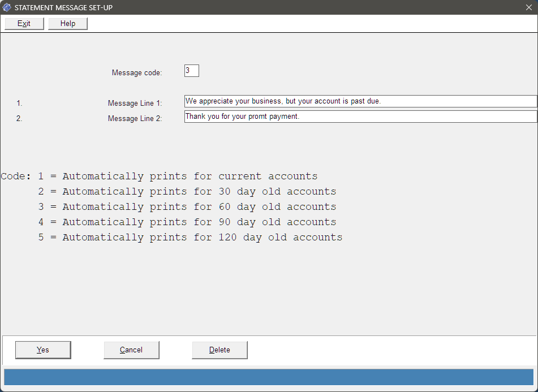538x392 pixels.
Task: Click the application icon in title bar
Action: (7, 7)
